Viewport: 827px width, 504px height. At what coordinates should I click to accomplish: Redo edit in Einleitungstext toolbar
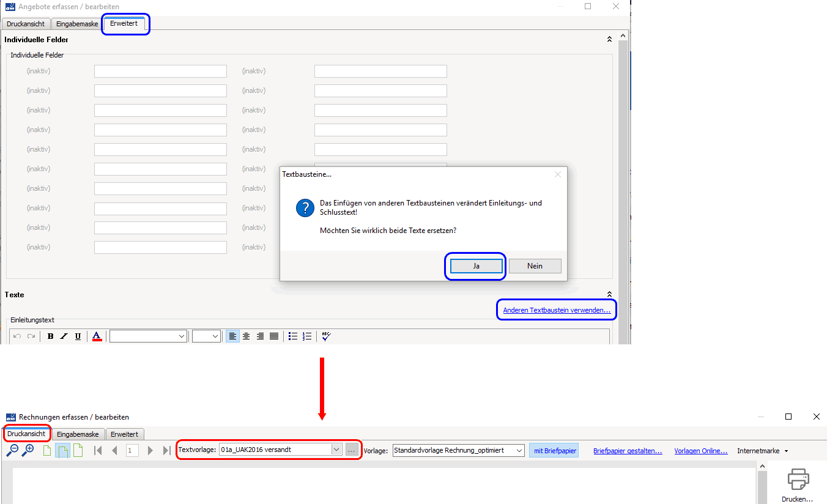point(31,336)
